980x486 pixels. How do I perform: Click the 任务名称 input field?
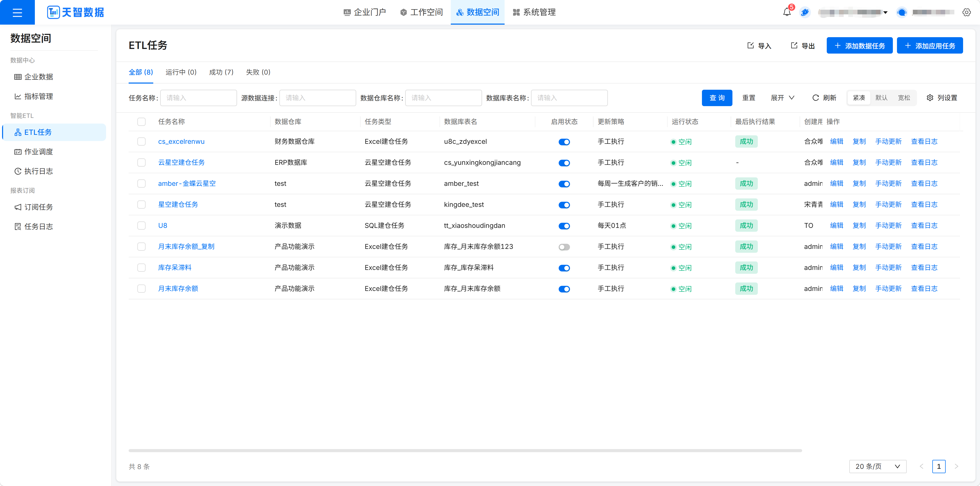(x=199, y=98)
